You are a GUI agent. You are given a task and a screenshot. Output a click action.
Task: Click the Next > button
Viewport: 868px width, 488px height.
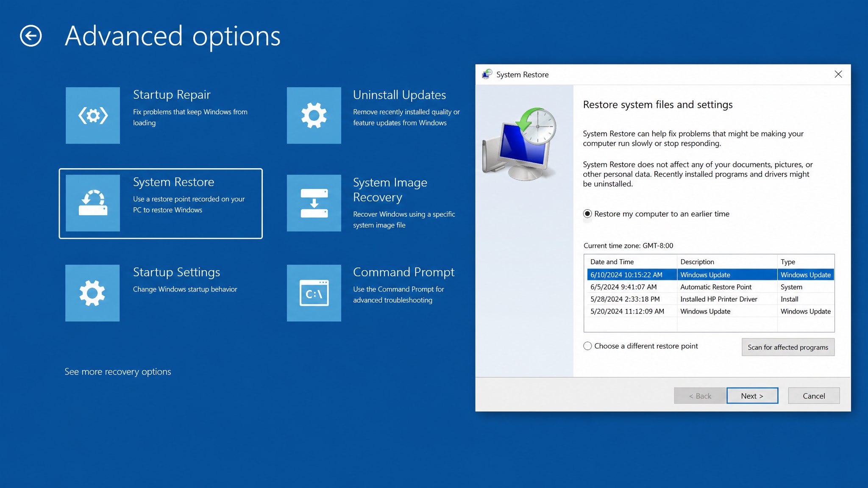[x=752, y=396]
